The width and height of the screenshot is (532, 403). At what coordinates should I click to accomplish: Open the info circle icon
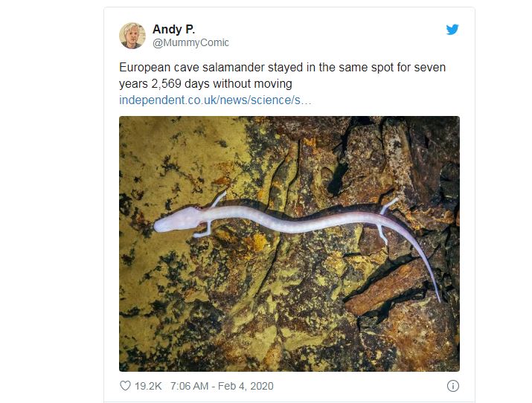pyautogui.click(x=453, y=386)
